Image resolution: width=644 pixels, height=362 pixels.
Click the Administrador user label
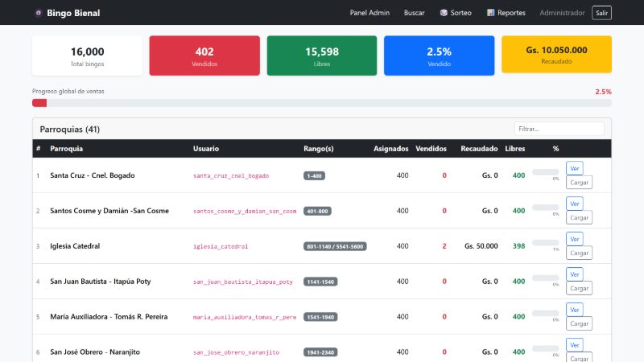tap(562, 13)
